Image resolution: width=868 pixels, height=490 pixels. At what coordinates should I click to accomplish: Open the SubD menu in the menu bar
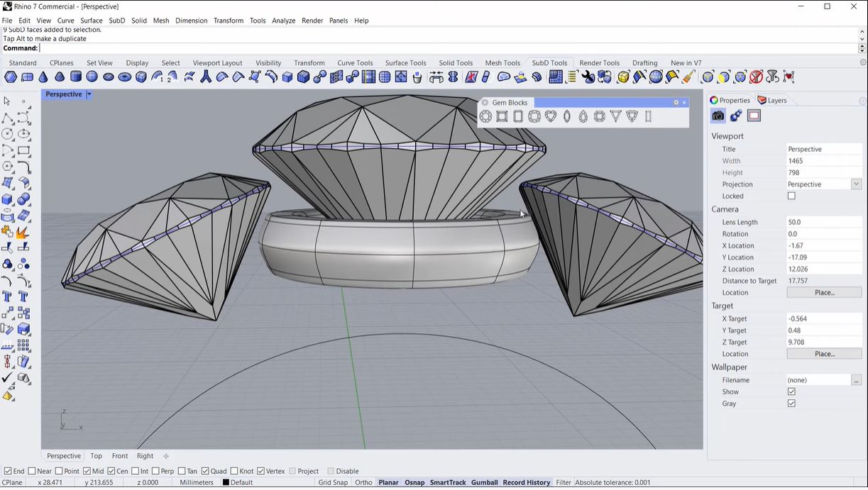(116, 21)
